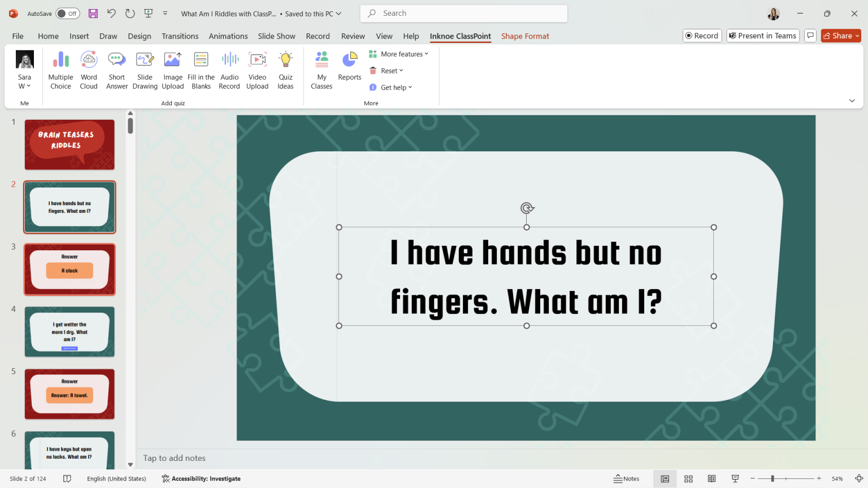Open My Classes in ClassPoint

(x=322, y=69)
